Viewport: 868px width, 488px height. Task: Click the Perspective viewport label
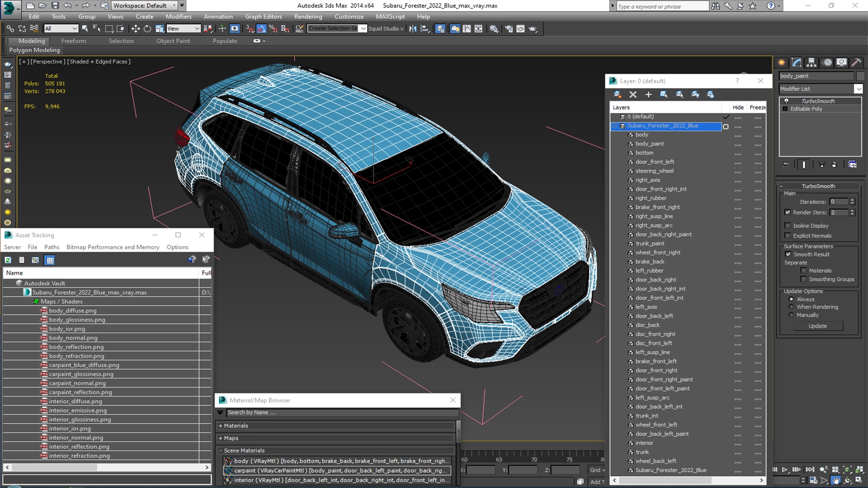(47, 61)
